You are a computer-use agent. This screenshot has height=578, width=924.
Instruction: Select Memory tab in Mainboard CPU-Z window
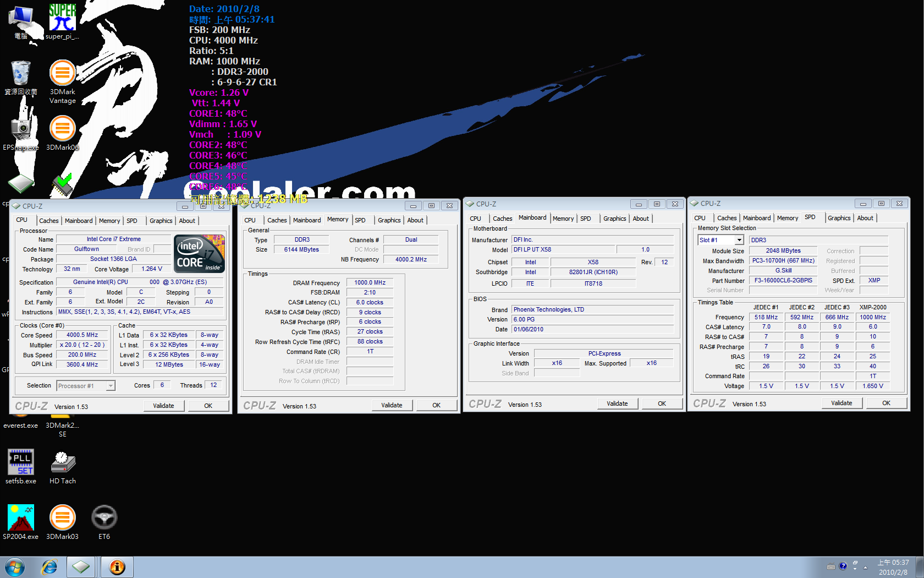(x=563, y=219)
